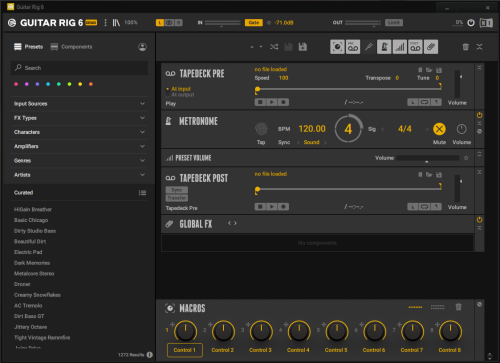Screen dimensions: 500x363
Task: Select left input channel L
Action: coord(160,23)
